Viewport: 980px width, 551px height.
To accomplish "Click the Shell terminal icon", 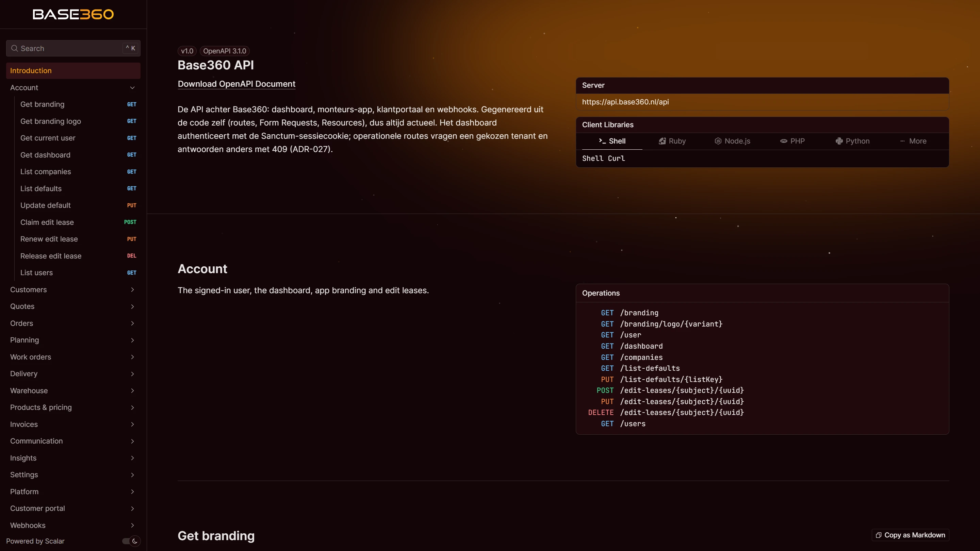I will click(602, 141).
